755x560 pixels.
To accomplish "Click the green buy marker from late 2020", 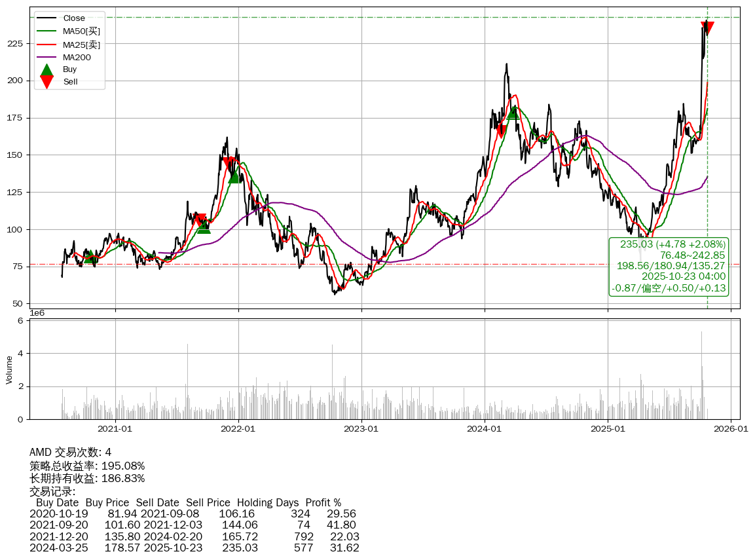I will [91, 257].
